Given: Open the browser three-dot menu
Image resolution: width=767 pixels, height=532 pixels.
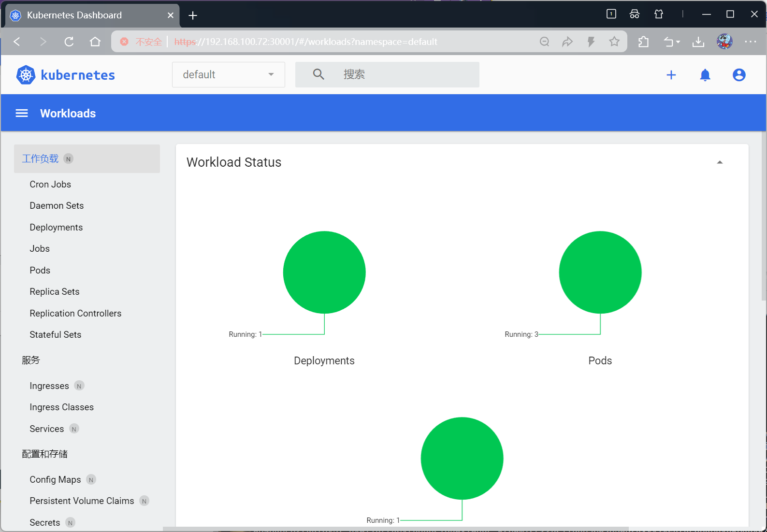Looking at the screenshot, I should coord(751,42).
